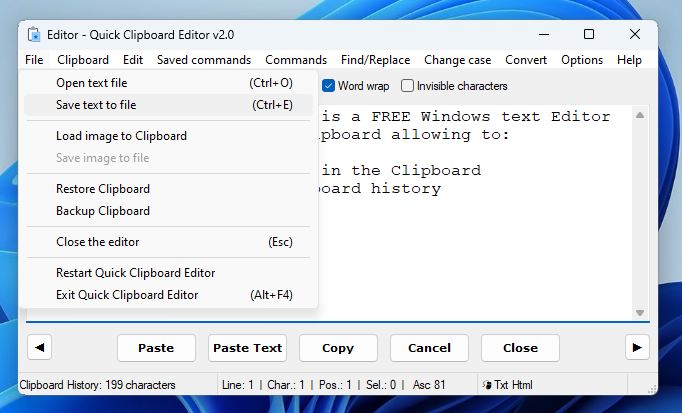This screenshot has height=413, width=682.
Task: Minimize the editor window
Action: [x=544, y=34]
